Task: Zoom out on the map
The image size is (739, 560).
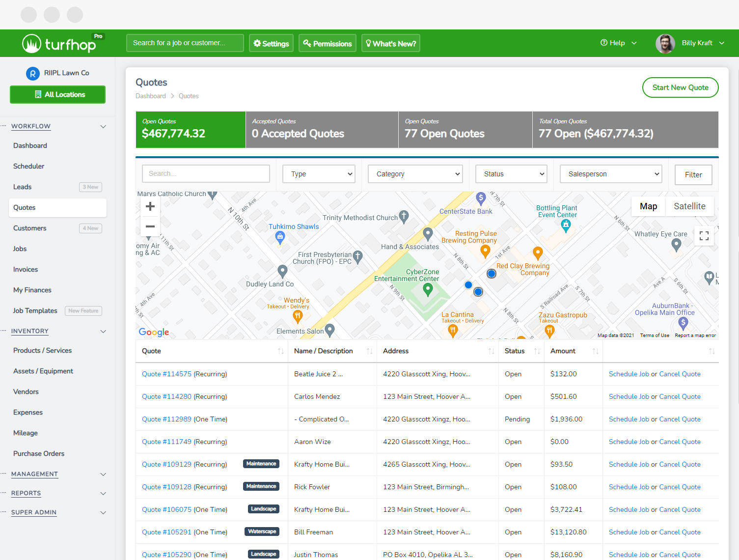Action: [150, 226]
